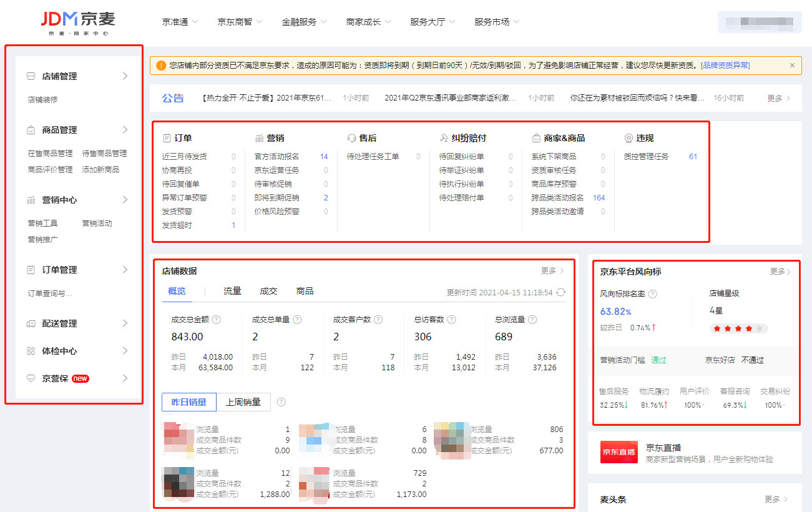Refresh store data with the reload icon
Image resolution: width=812 pixels, height=512 pixels.
[561, 292]
